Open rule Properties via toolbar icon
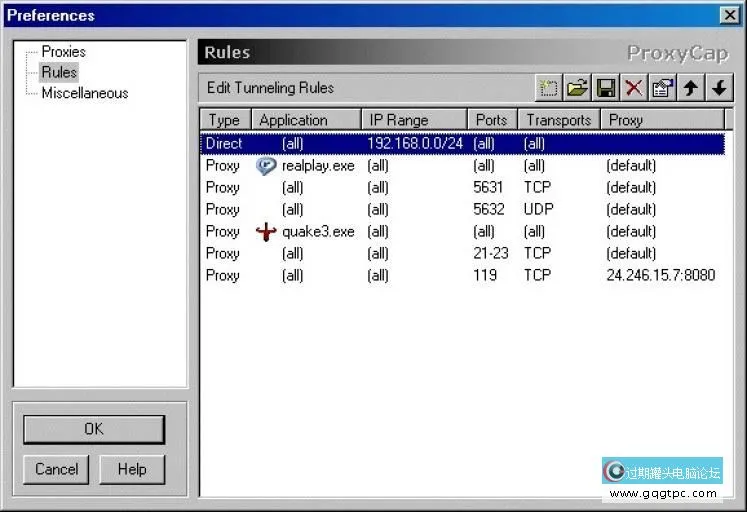Screen dimensions: 747x512 click(x=661, y=88)
